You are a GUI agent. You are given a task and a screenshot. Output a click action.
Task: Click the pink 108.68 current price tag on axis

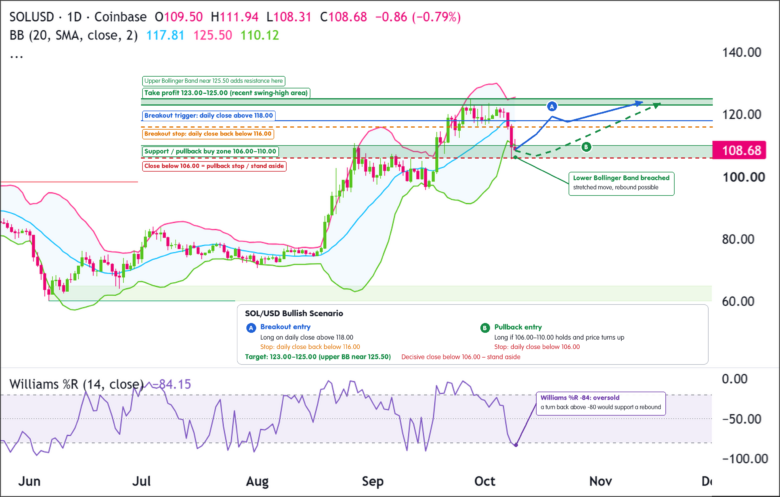[739, 150]
